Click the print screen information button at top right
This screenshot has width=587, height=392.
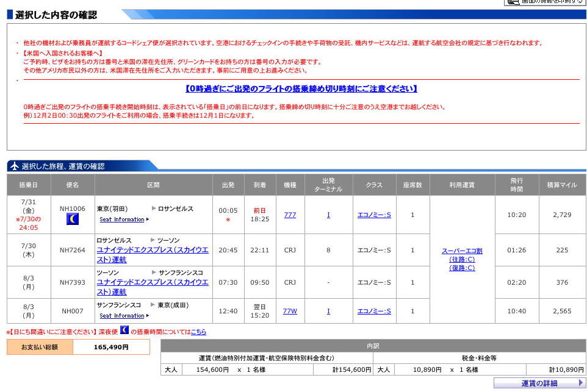click(x=546, y=2)
